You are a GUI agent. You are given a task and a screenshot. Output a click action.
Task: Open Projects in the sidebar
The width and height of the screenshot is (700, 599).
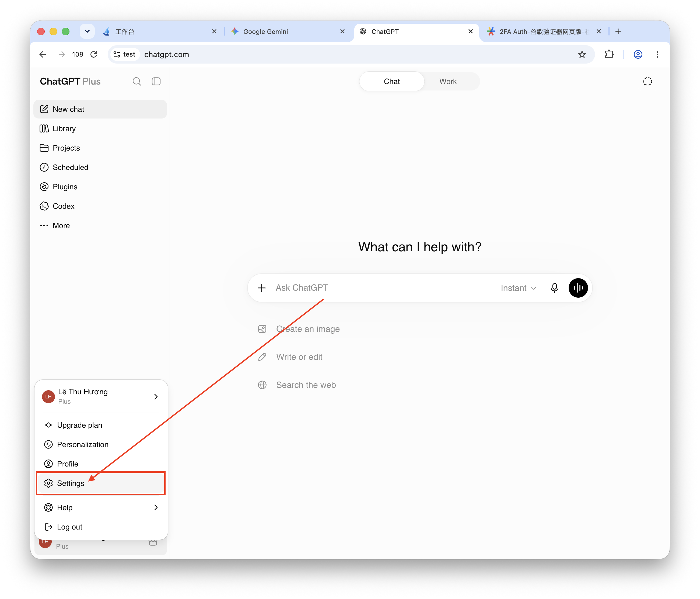(x=100, y=148)
